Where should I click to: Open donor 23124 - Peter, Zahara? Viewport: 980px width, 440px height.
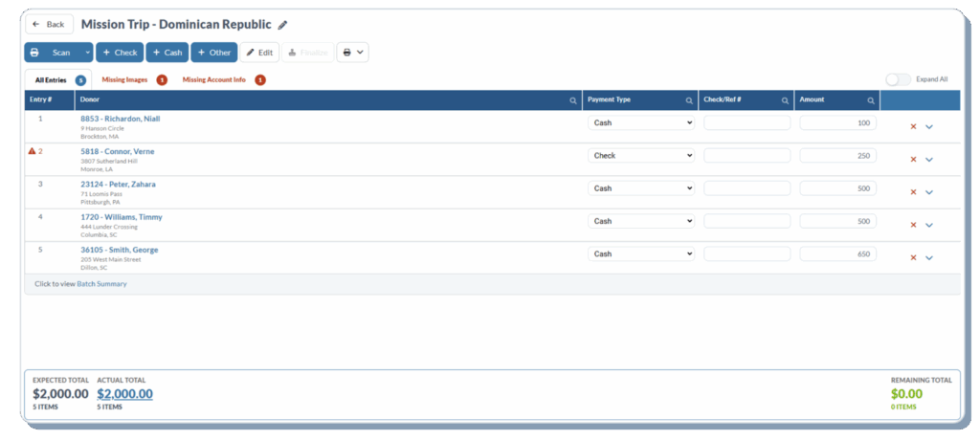pyautogui.click(x=118, y=185)
